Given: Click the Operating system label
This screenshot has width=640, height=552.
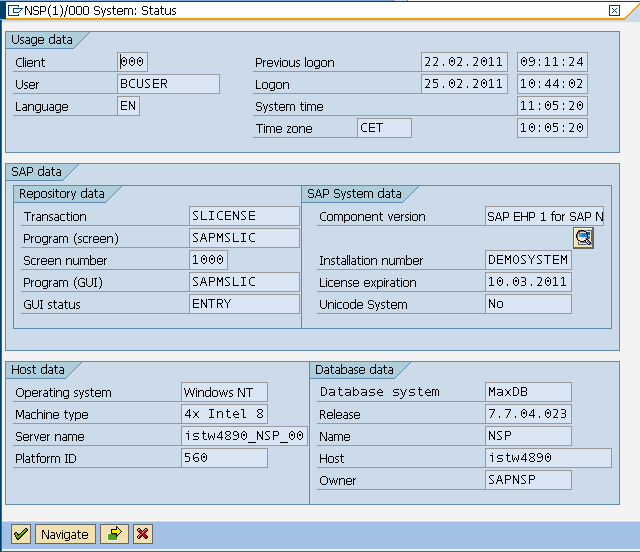Looking at the screenshot, I should pos(63,393).
